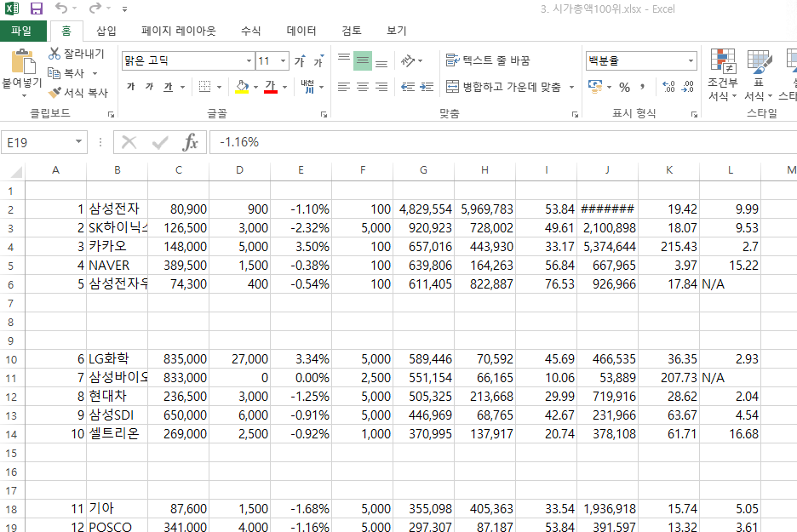
Task: Insert a function via the fx icon
Action: pyautogui.click(x=190, y=142)
